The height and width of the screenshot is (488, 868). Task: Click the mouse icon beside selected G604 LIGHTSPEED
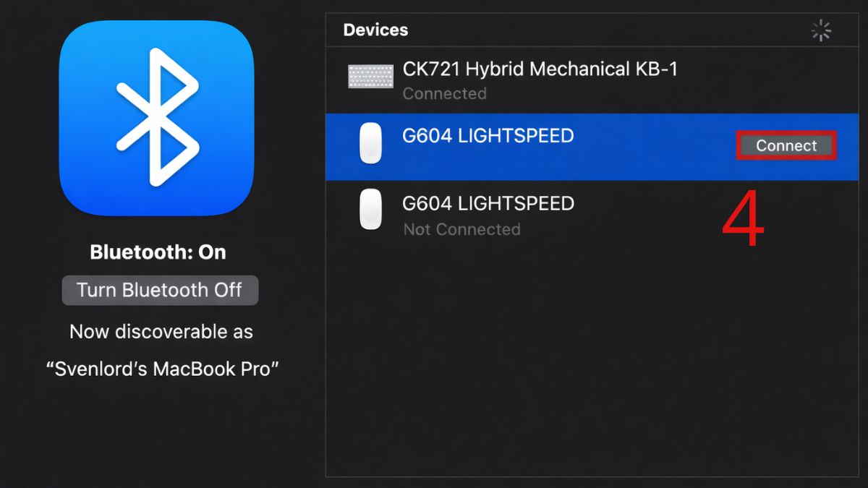(x=370, y=142)
